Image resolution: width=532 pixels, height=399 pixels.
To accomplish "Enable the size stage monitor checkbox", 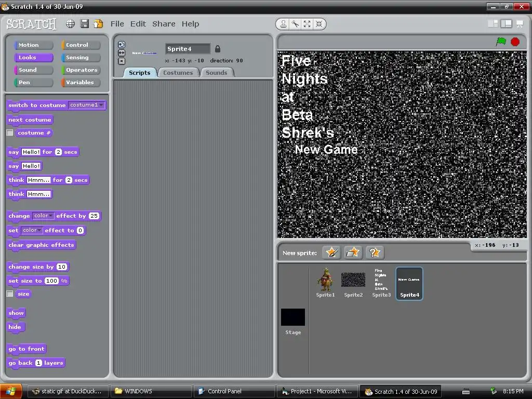I will [10, 294].
